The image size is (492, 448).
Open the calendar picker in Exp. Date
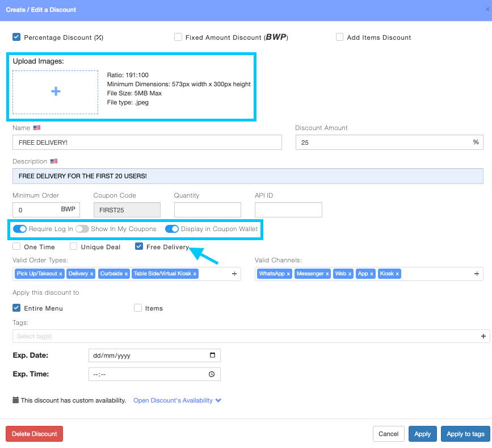pos(212,355)
